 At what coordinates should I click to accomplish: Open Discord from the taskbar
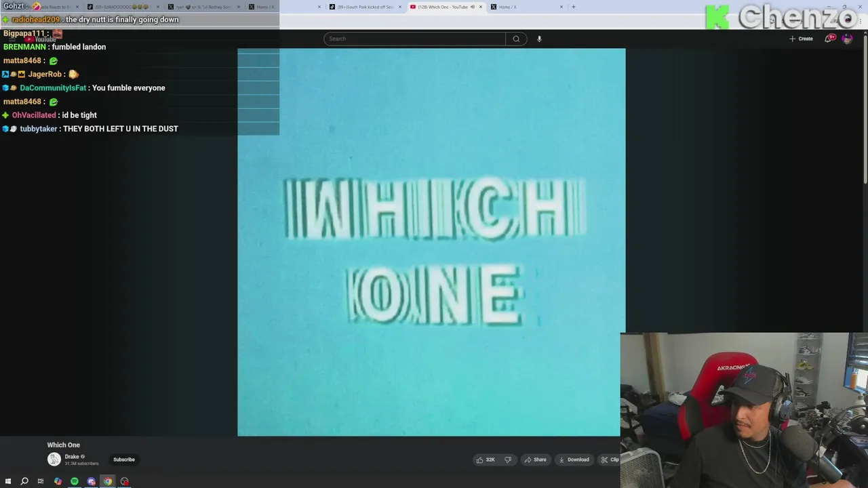tap(92, 481)
